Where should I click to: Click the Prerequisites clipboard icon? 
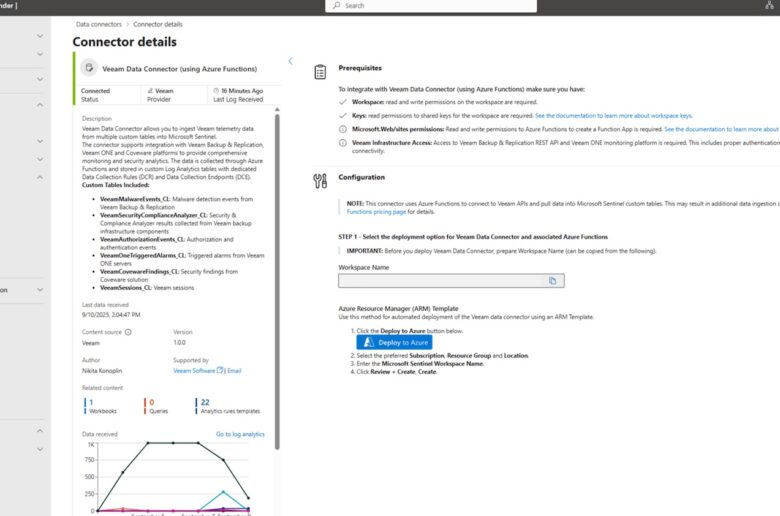click(320, 72)
